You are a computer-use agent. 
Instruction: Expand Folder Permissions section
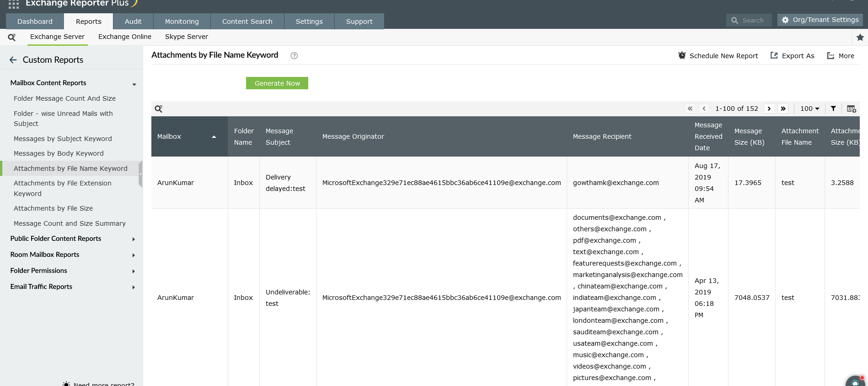[134, 271]
